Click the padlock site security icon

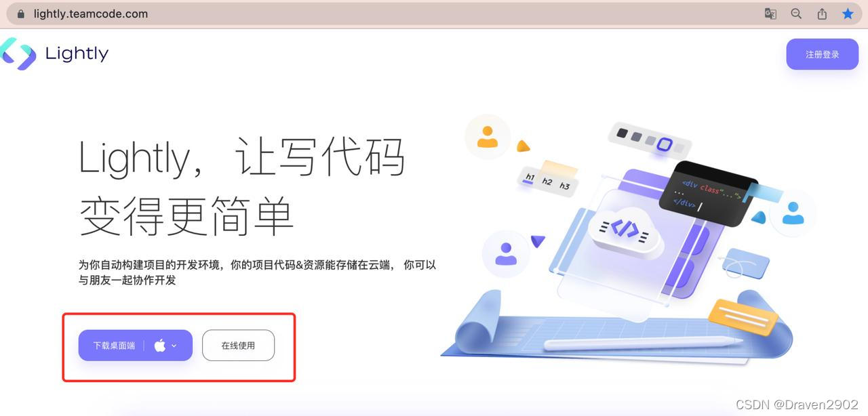pos(21,14)
